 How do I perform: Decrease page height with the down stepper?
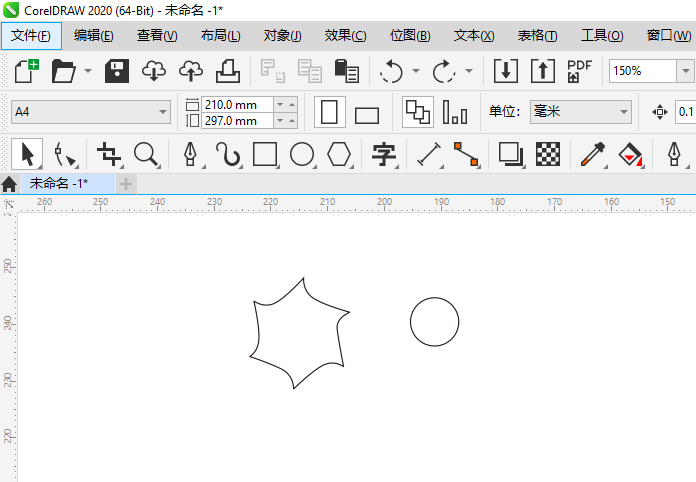(280, 121)
